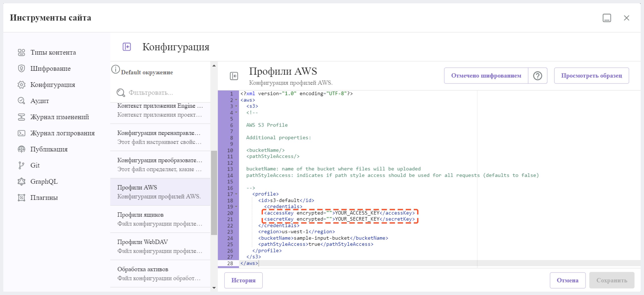
Task: Click YOUR_ACCESS_KEY text on line 20
Action: [357, 213]
